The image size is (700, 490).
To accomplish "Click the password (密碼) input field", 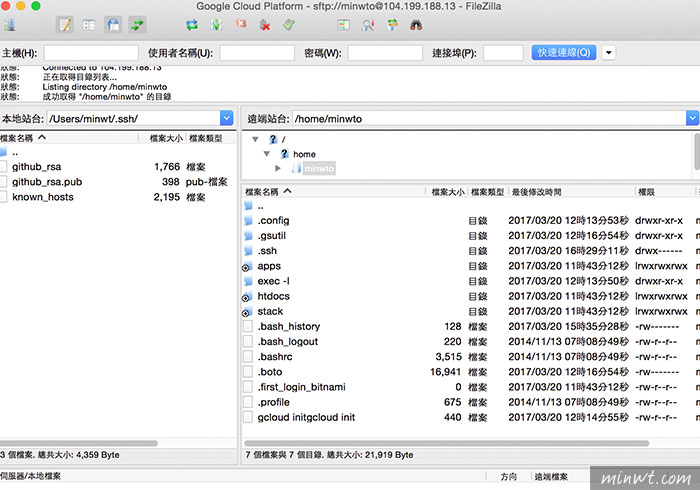I will (x=385, y=53).
